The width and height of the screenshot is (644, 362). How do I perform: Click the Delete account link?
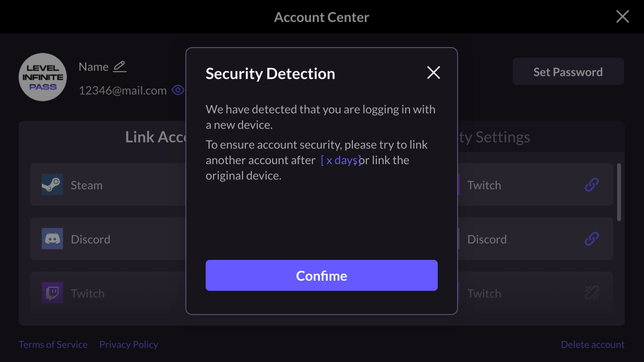pos(592,345)
